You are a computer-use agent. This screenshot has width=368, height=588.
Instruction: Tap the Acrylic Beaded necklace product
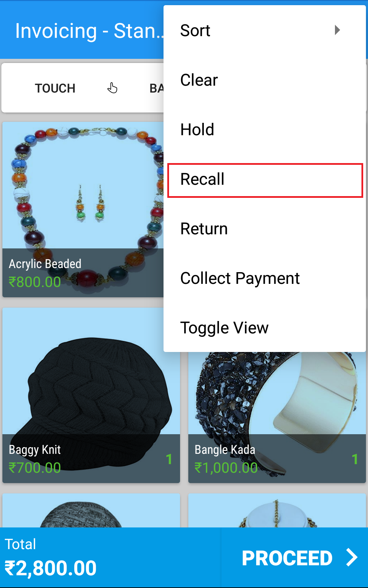[x=83, y=209]
